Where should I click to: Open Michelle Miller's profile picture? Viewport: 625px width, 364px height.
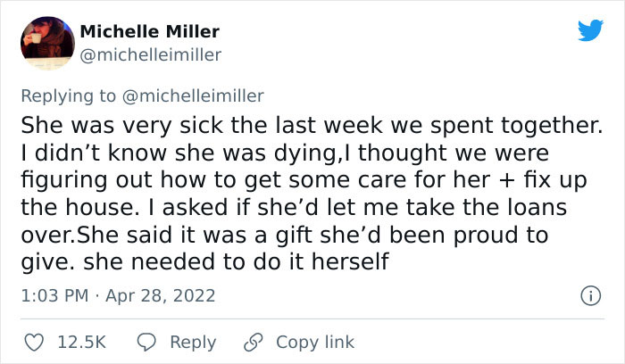pos(45,43)
